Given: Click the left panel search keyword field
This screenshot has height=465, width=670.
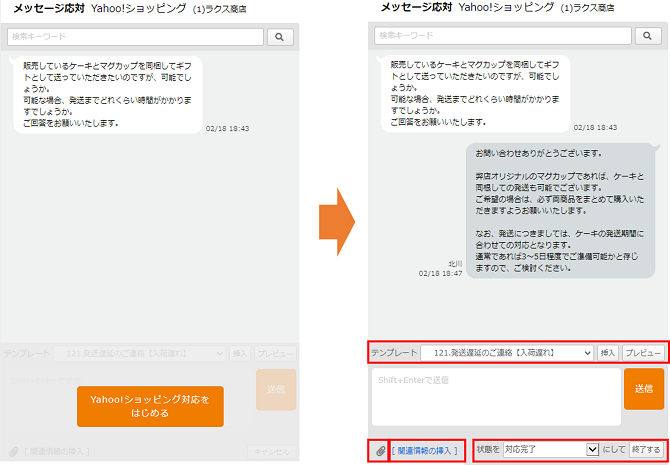Looking at the screenshot, I should [135, 37].
